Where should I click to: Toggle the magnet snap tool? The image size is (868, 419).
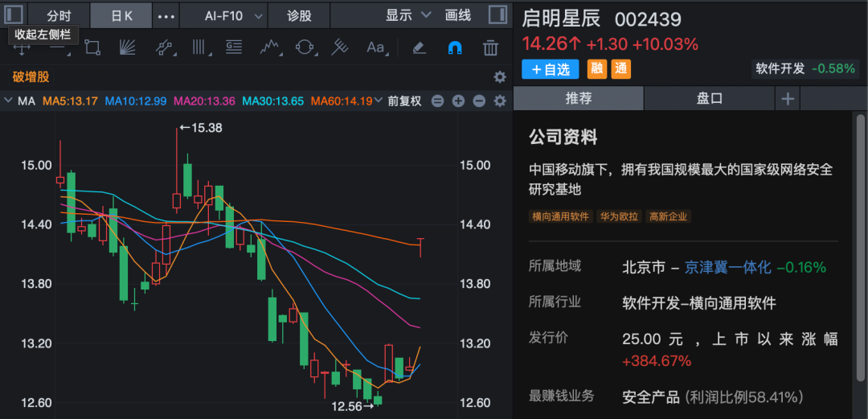(454, 48)
